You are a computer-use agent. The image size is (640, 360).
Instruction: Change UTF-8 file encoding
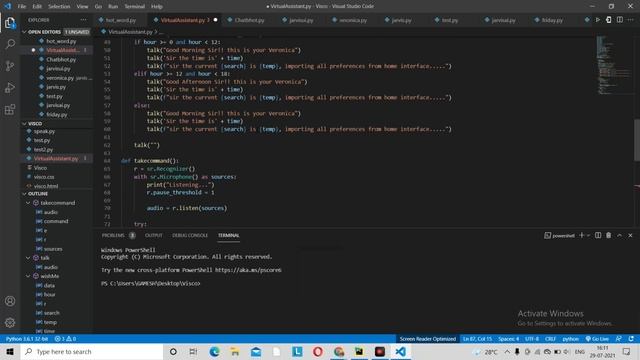532,339
